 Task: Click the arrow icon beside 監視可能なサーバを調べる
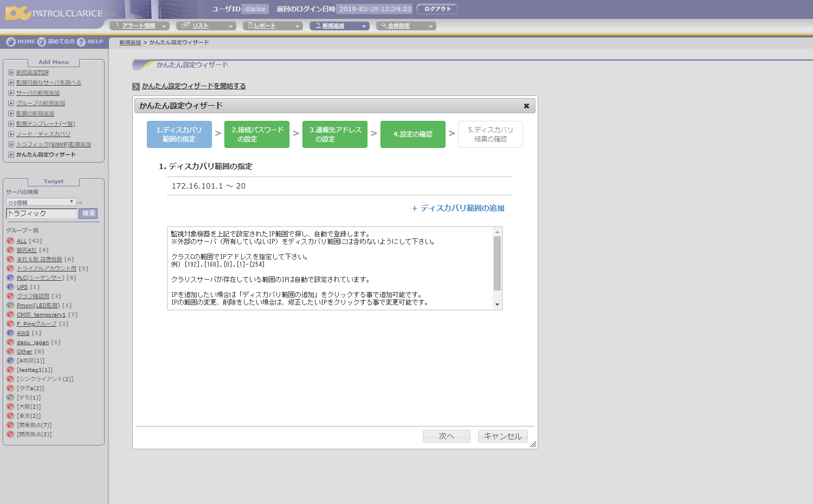pos(11,82)
